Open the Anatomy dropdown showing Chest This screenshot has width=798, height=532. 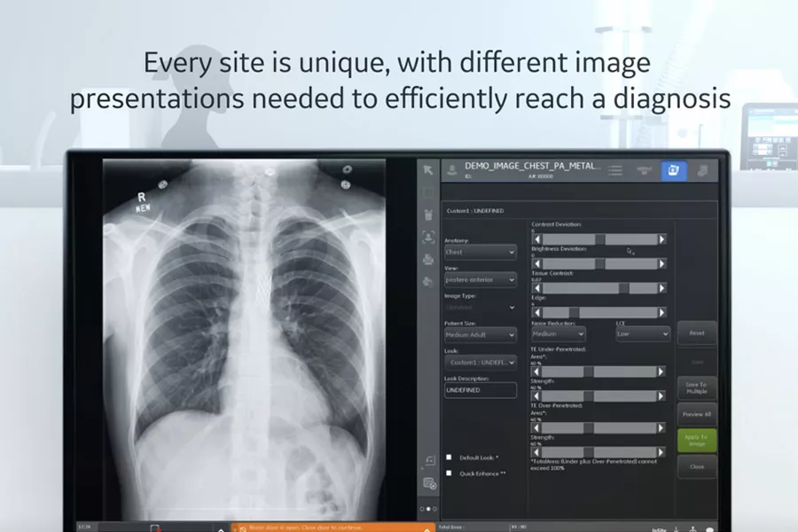pyautogui.click(x=480, y=252)
